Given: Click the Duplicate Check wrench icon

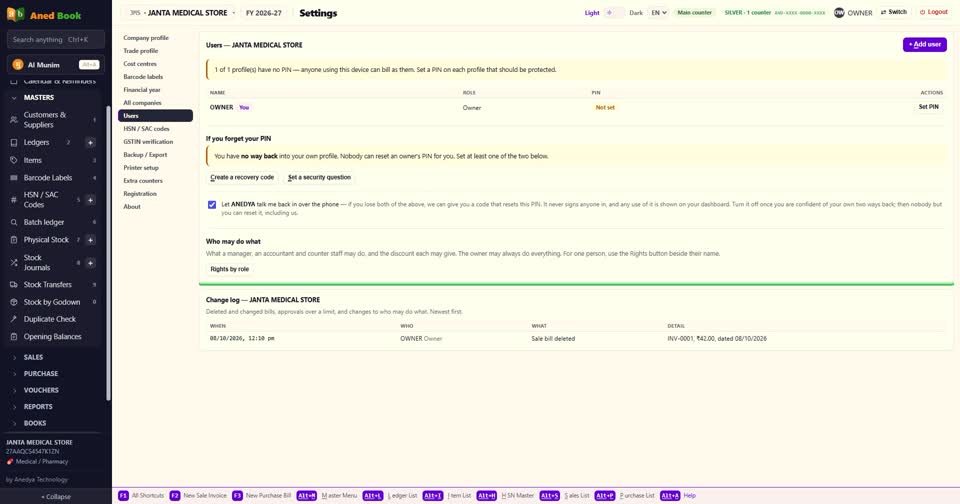Looking at the screenshot, I should point(13,319).
